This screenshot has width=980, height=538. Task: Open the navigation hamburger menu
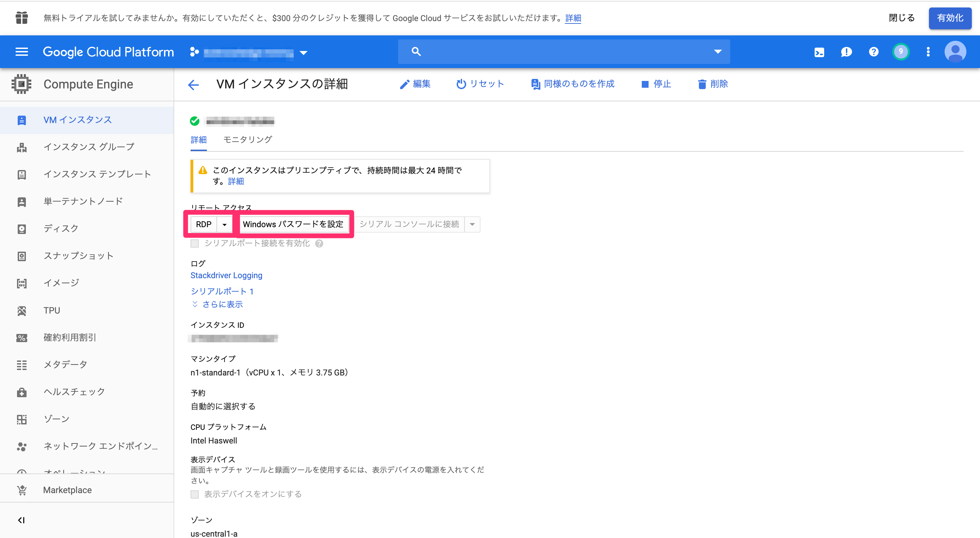(21, 52)
